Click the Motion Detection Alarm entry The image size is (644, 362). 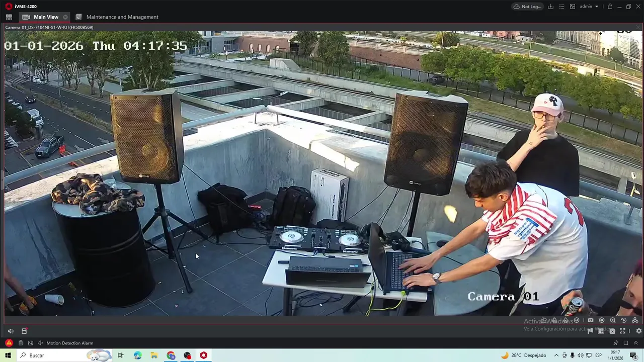click(x=70, y=343)
